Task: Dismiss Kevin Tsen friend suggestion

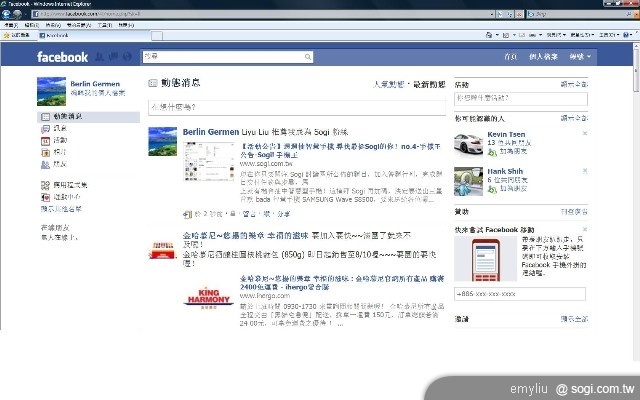Action: point(585,133)
